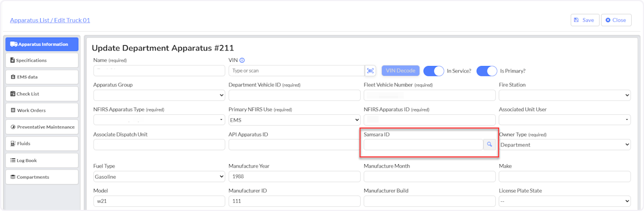Follow the Apparatus List / Edit Truck 01 link
This screenshot has height=211, width=644.
50,20
